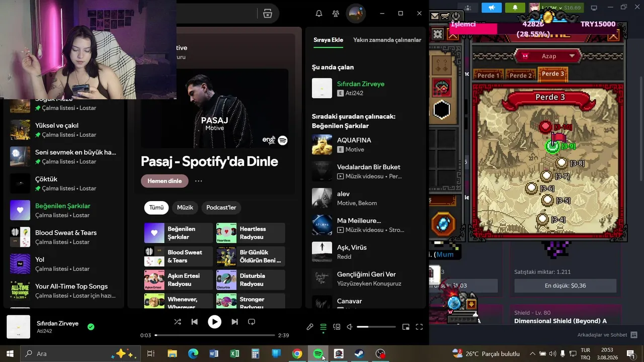
Task: Play the alev track in the queue
Action: coord(366,198)
